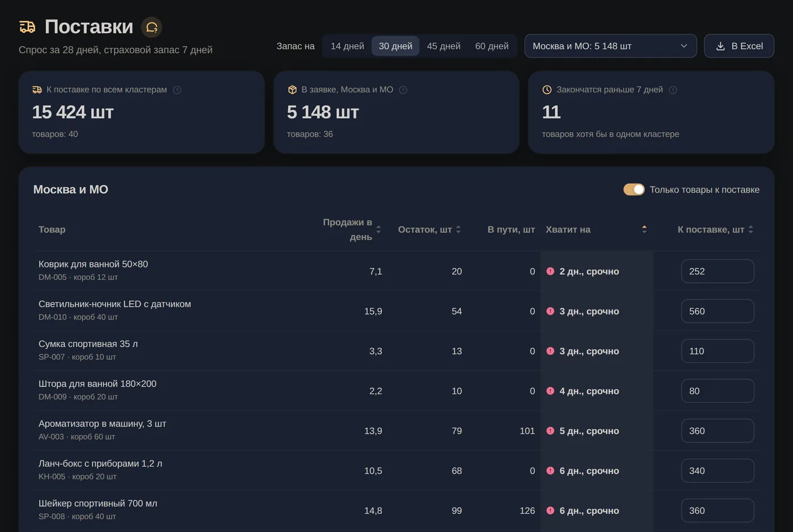The width and height of the screenshot is (793, 532).
Task: Click the help chat icon beside Поставки title
Action: 151,27
